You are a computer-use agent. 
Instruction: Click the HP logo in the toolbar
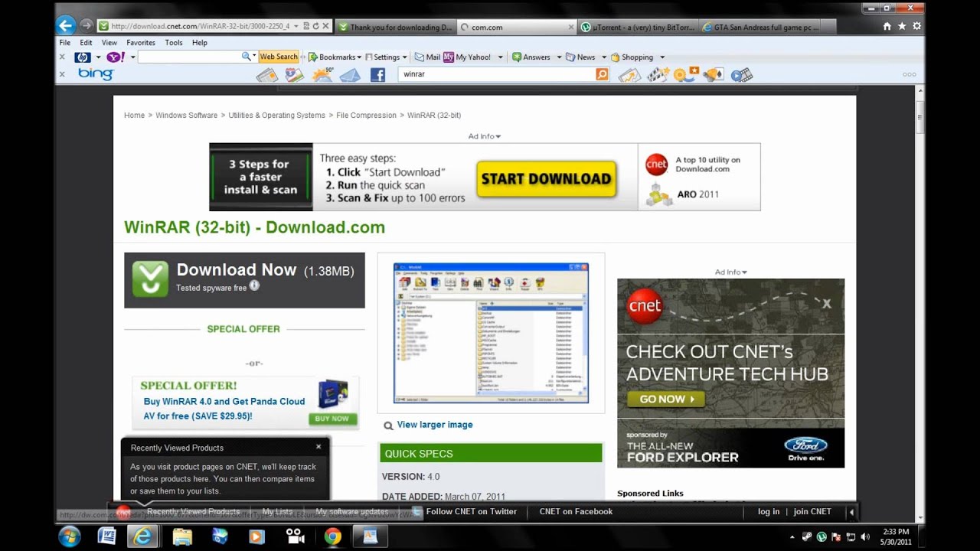[x=83, y=57]
